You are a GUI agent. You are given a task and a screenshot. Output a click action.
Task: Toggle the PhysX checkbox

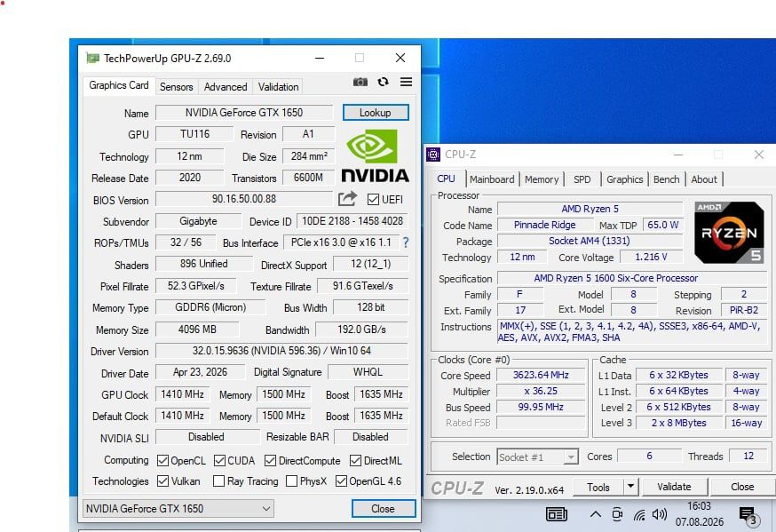pos(291,481)
